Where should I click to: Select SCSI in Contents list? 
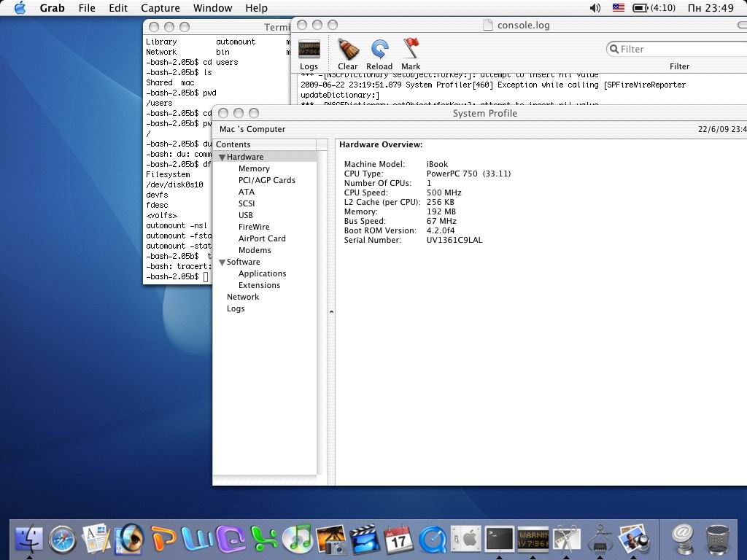[247, 203]
